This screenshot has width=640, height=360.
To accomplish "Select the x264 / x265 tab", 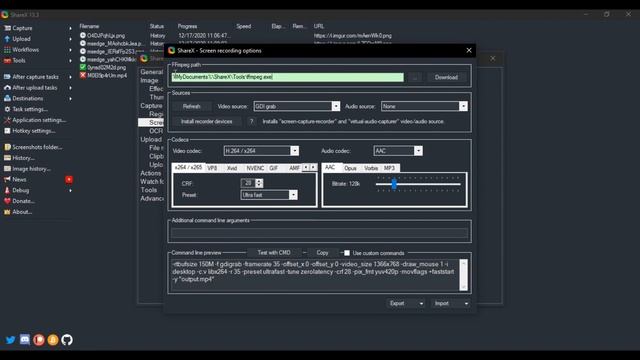I will click(x=188, y=167).
